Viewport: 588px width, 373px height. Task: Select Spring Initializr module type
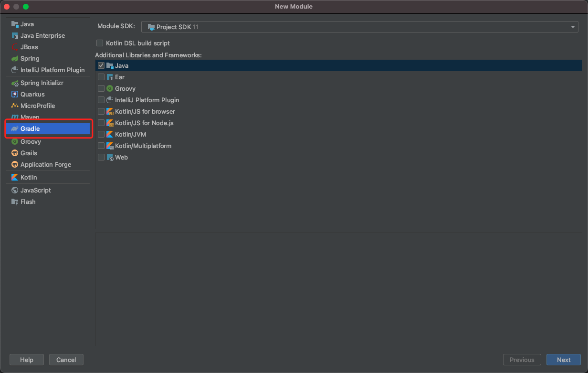pos(48,83)
